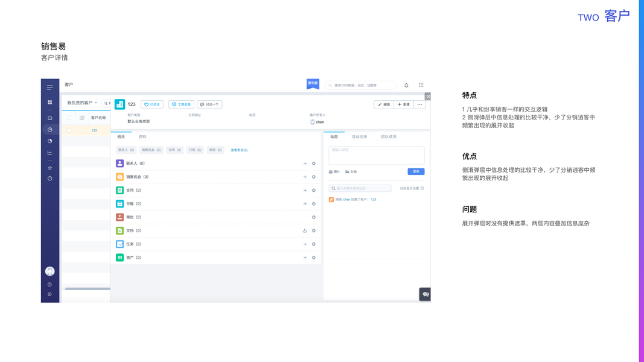Click the 新功能 blue ribbon badge
Viewport: 644px width, 362px height.
pos(313,84)
